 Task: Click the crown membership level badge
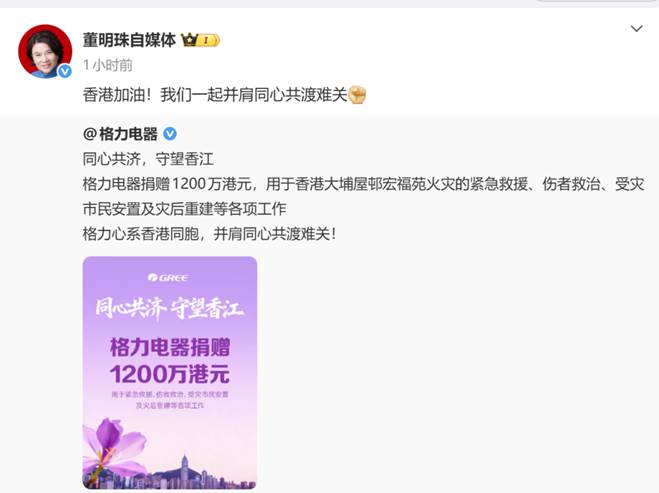[x=200, y=40]
